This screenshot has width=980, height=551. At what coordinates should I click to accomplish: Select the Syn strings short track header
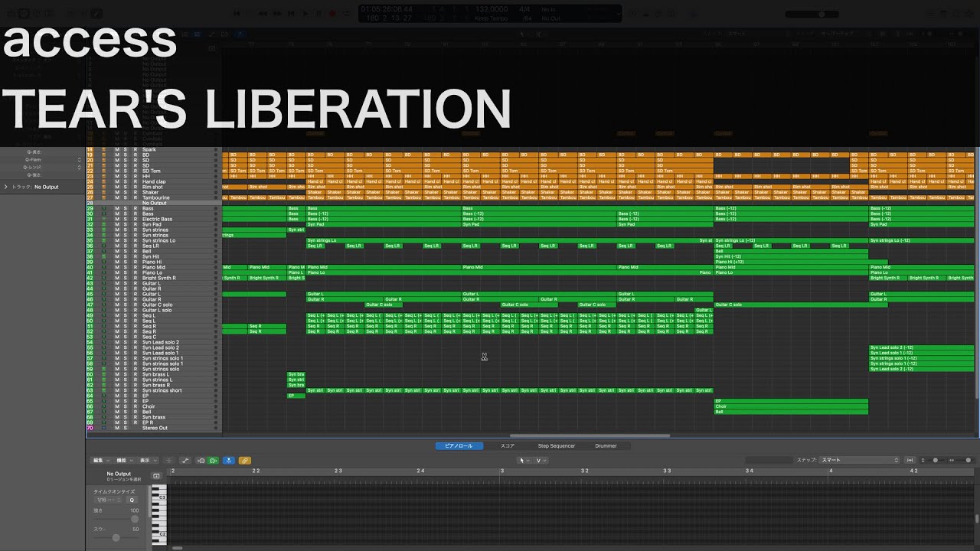(153, 390)
